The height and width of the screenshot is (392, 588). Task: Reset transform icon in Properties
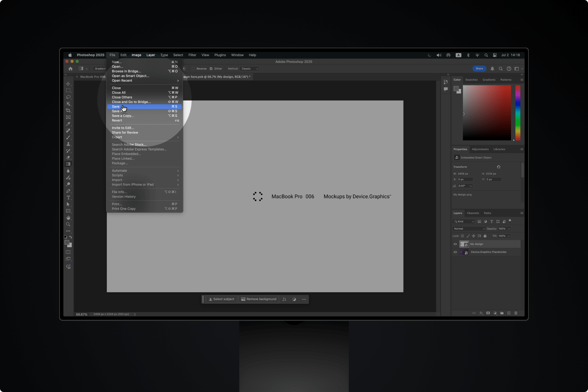coord(499,167)
